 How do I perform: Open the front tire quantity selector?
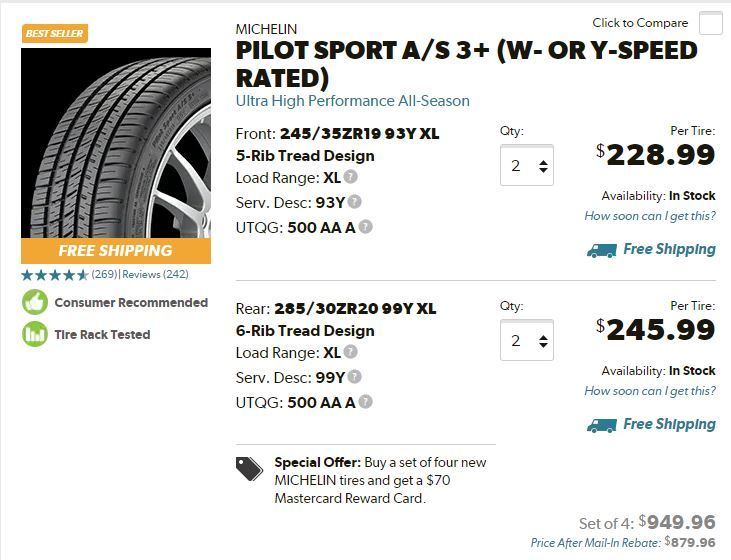pyautogui.click(x=527, y=166)
